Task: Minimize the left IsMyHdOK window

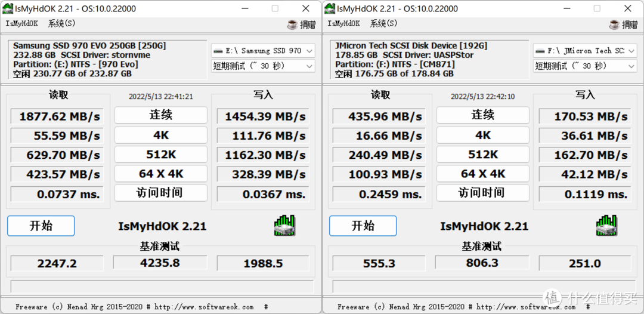Action: [244, 8]
